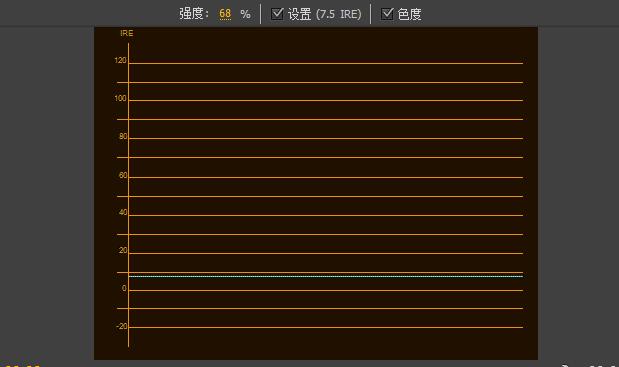Click the -20 IRE scale label

coord(122,326)
